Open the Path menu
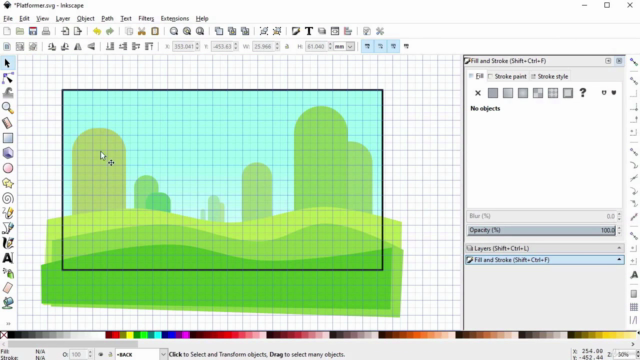The height and width of the screenshot is (360, 640). click(x=107, y=18)
